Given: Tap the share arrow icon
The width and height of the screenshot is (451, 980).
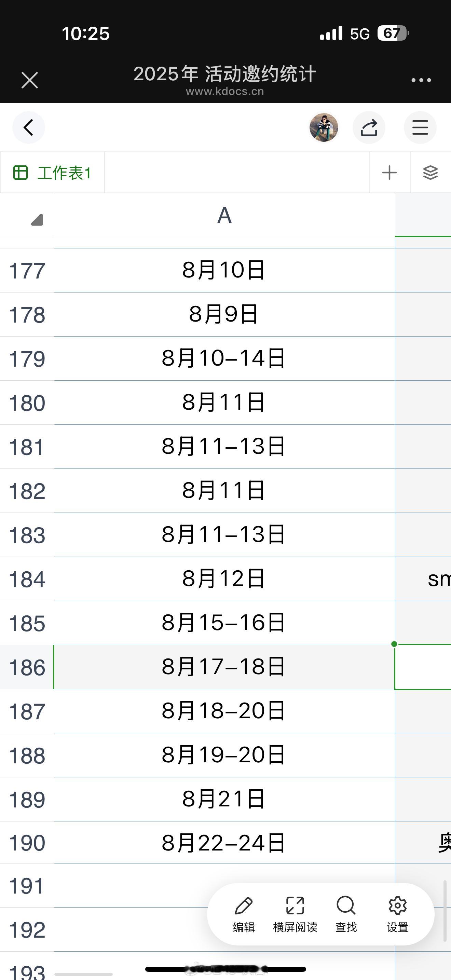Looking at the screenshot, I should (x=369, y=127).
